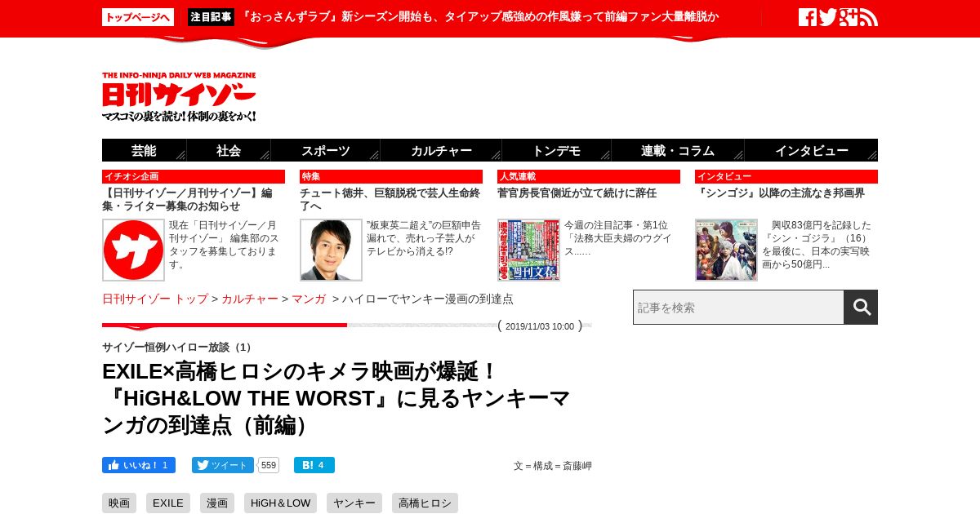Click サイゾー恒例ハイロー放談（1） subtitle
The height and width of the screenshot is (514, 980).
(x=179, y=347)
